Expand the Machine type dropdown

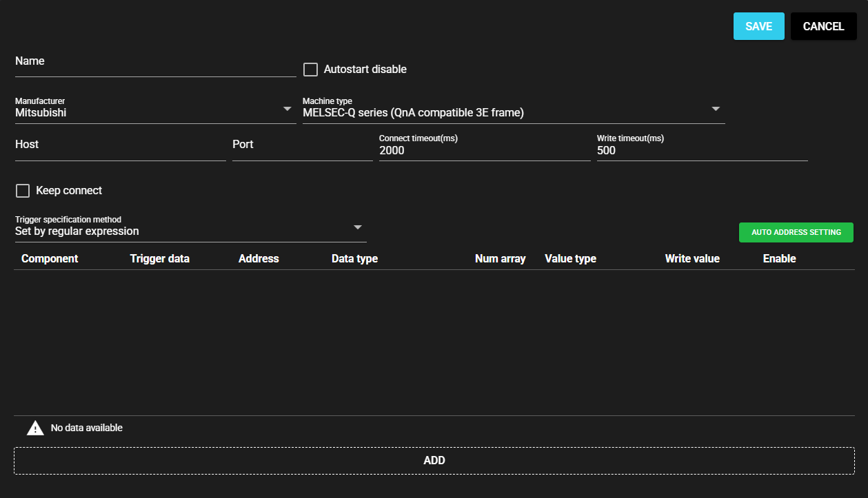513,112
